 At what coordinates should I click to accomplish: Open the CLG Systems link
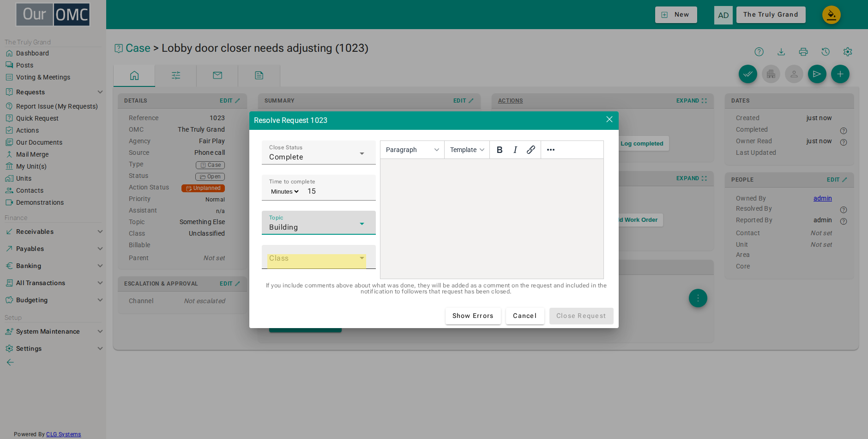(x=63, y=434)
